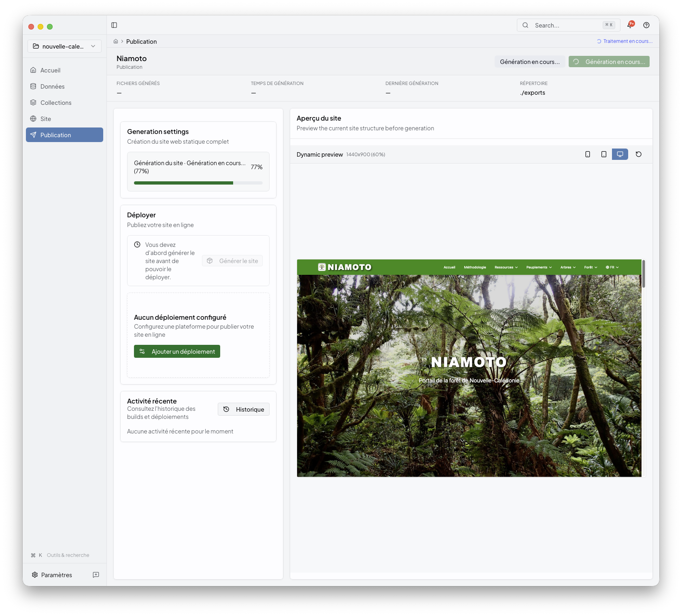Image resolution: width=682 pixels, height=616 pixels.
Task: Refresh the site preview
Action: coord(639,154)
